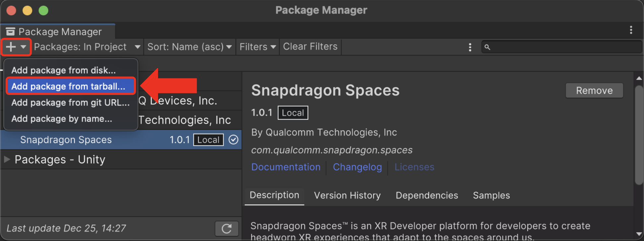The height and width of the screenshot is (241, 644).
Task: Click the Package Manager tab archive icon
Action: tap(10, 32)
